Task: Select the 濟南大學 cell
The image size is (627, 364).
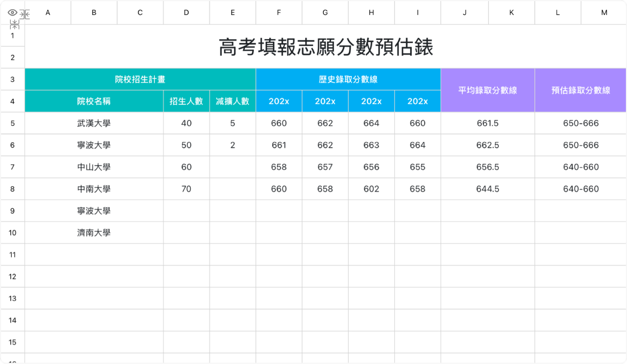Action: pos(94,233)
